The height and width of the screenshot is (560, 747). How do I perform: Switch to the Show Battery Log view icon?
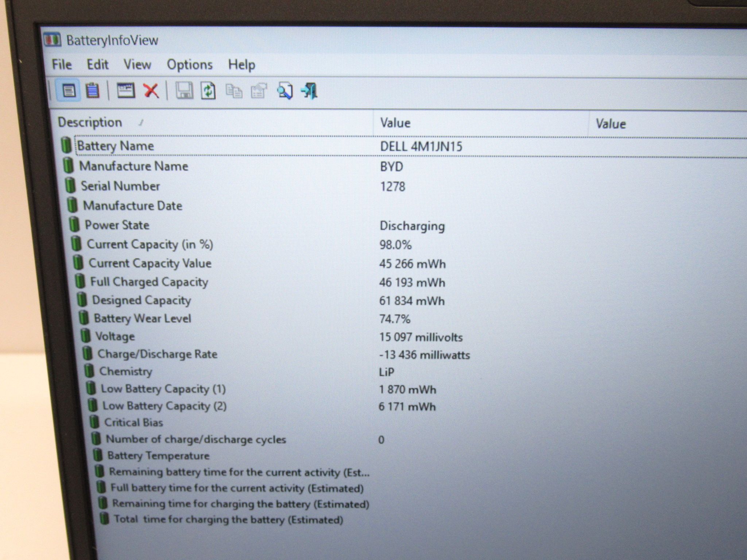(92, 90)
